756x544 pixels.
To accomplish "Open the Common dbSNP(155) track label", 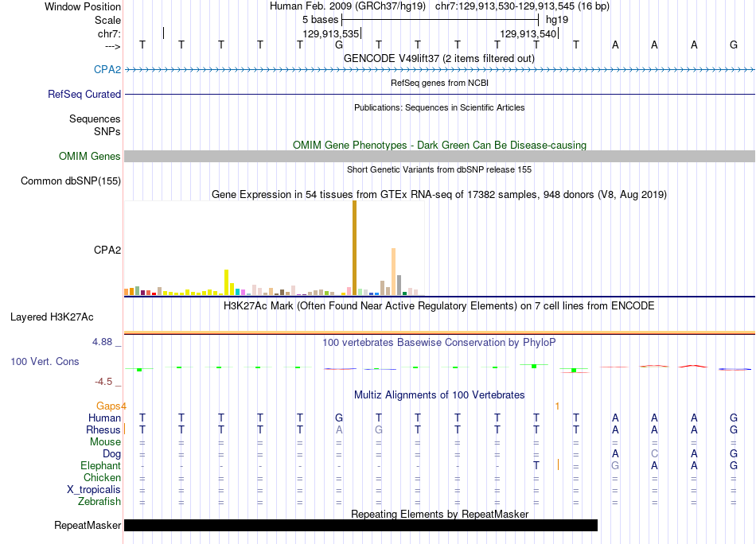I will point(70,181).
